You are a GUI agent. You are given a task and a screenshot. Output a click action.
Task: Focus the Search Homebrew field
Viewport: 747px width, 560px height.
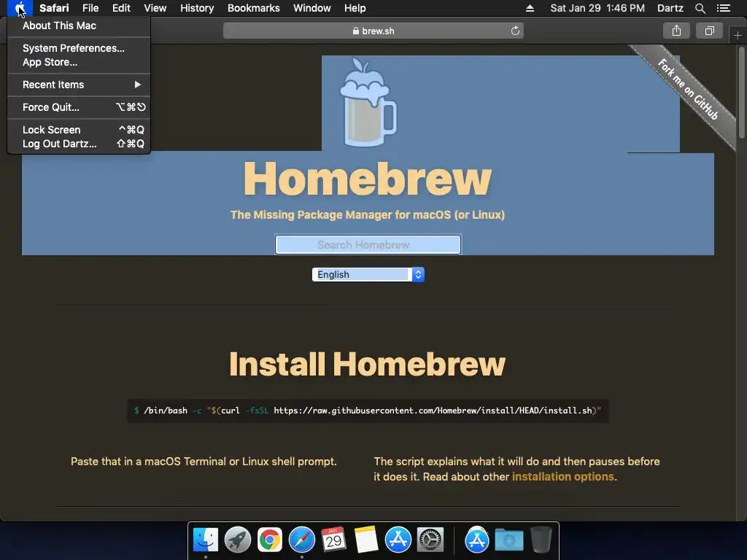368,245
